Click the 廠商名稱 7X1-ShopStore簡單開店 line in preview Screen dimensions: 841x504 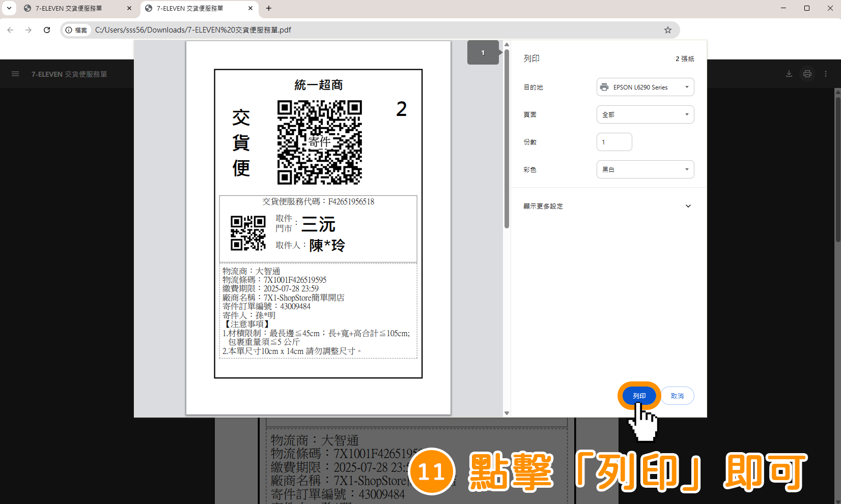tap(283, 298)
